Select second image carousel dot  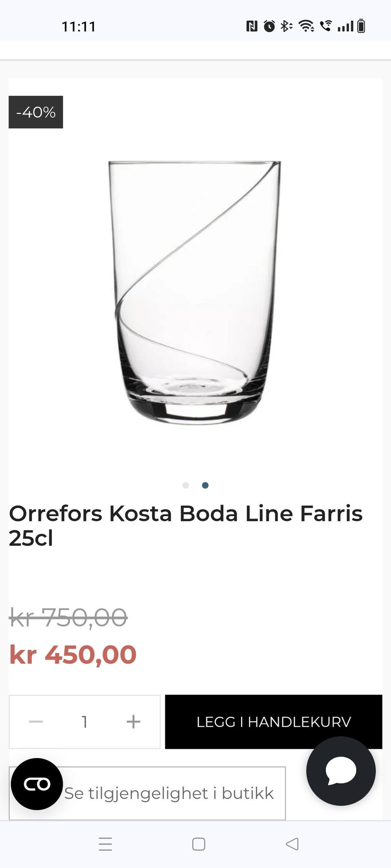click(205, 485)
